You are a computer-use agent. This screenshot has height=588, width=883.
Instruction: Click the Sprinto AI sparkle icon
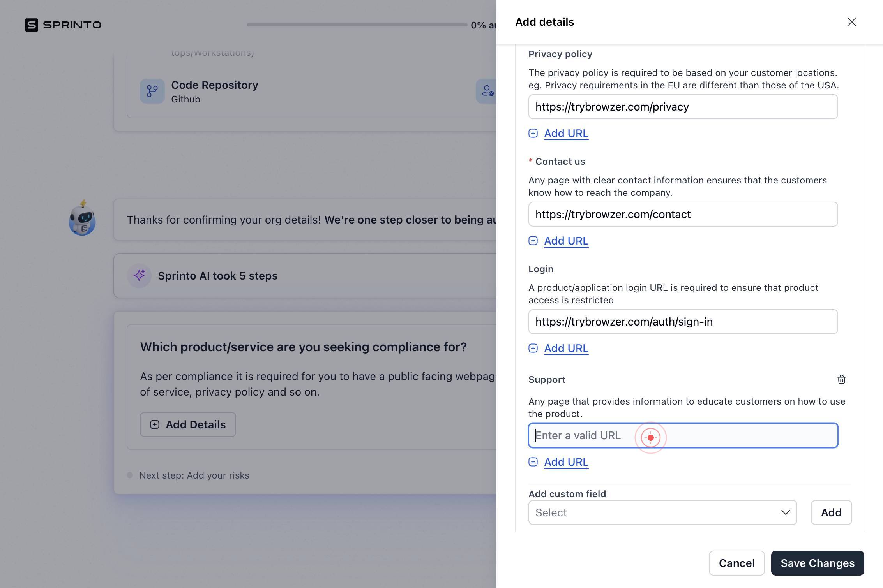[139, 276]
